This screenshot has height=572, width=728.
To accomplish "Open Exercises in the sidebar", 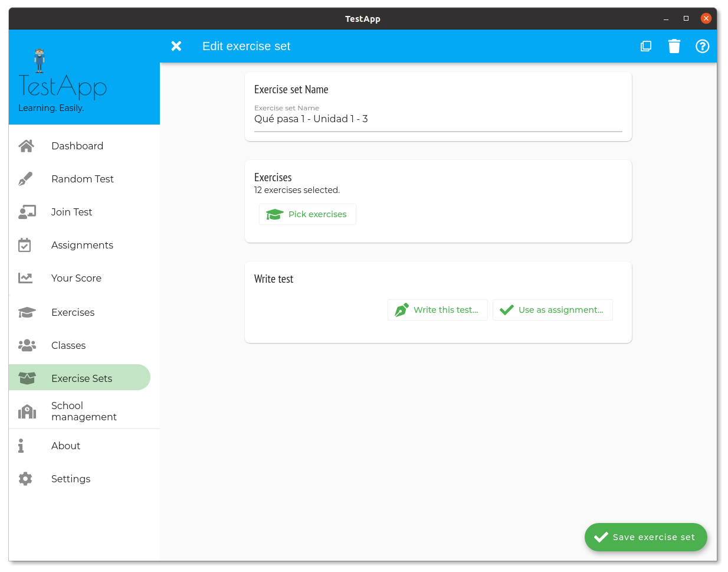I will tap(73, 312).
